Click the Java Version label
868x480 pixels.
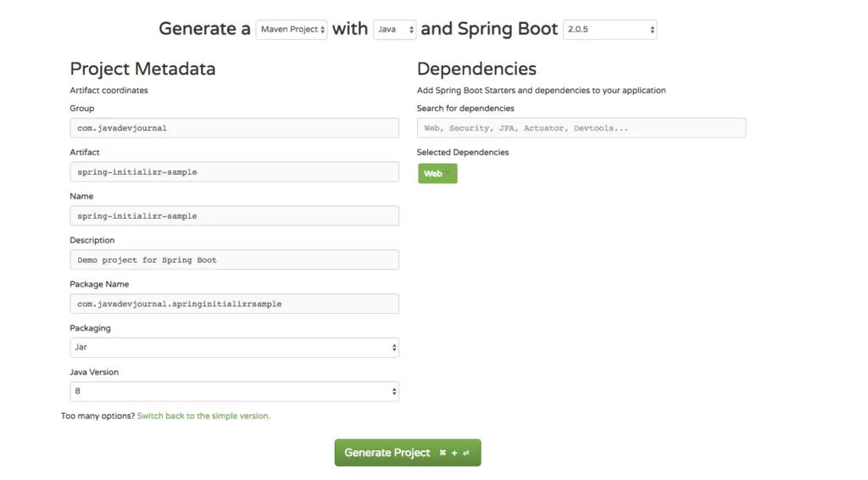pyautogui.click(x=94, y=372)
